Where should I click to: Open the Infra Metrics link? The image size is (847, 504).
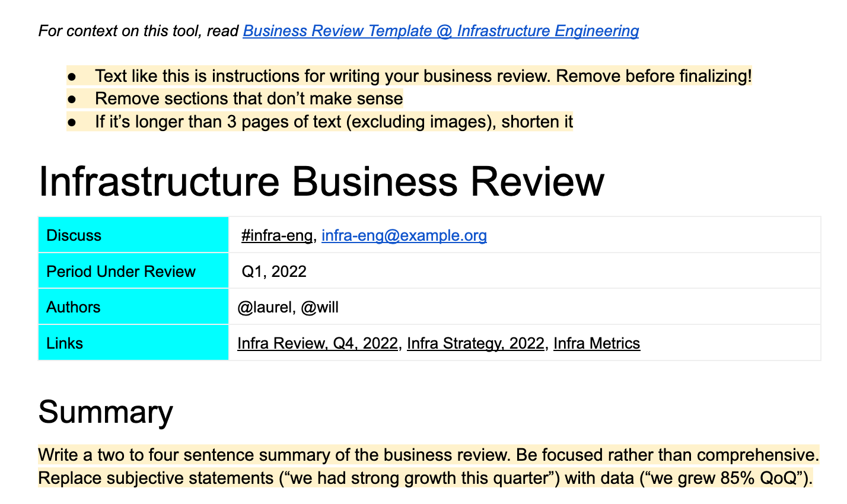click(596, 343)
